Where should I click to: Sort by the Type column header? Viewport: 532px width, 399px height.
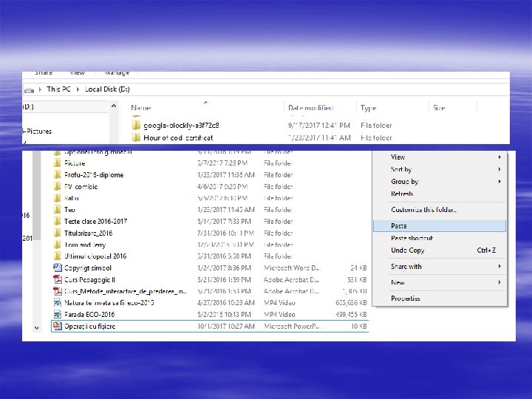click(x=368, y=108)
